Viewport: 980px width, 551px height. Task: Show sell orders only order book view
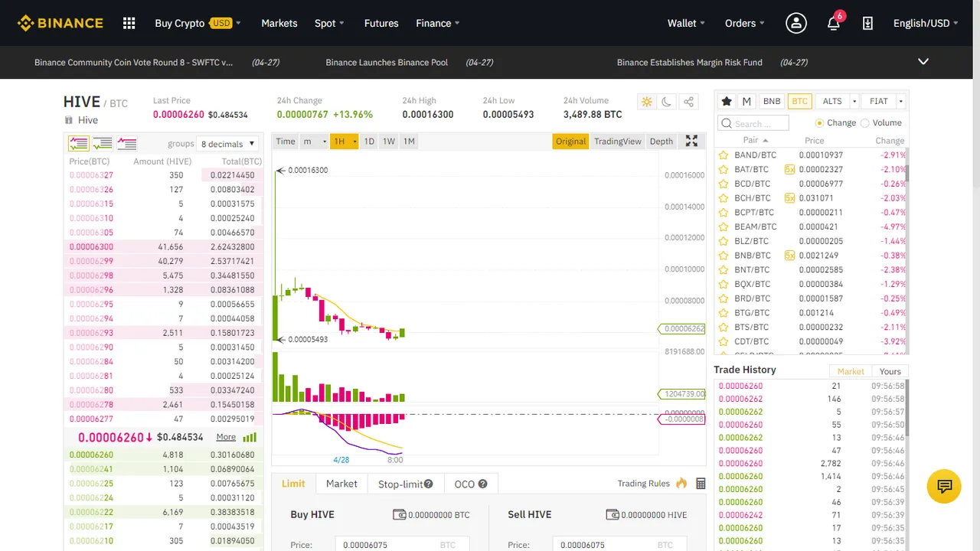pyautogui.click(x=127, y=143)
